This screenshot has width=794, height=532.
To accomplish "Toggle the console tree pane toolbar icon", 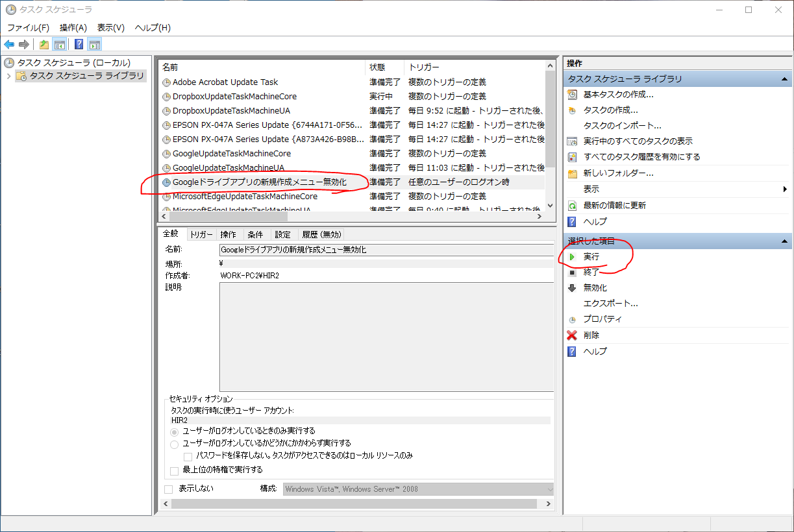I will coord(59,44).
